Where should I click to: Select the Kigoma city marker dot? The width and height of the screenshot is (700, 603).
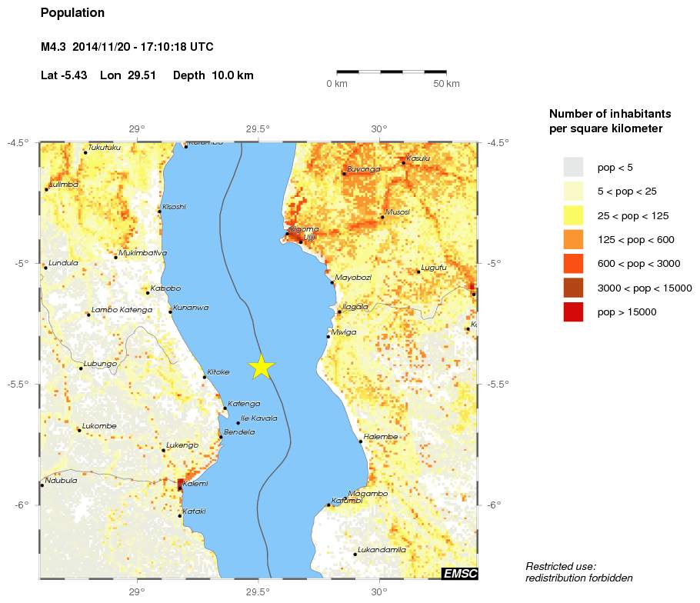(287, 234)
